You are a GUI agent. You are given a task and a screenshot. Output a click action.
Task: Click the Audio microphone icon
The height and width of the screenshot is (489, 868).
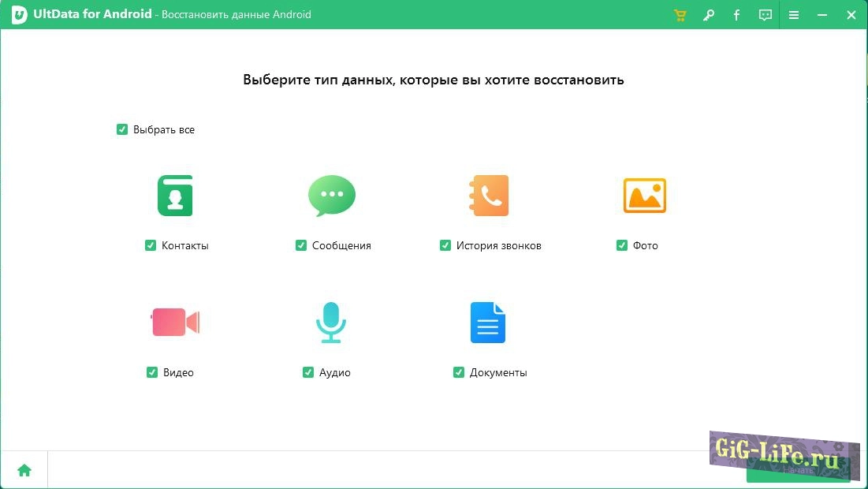coord(331,323)
